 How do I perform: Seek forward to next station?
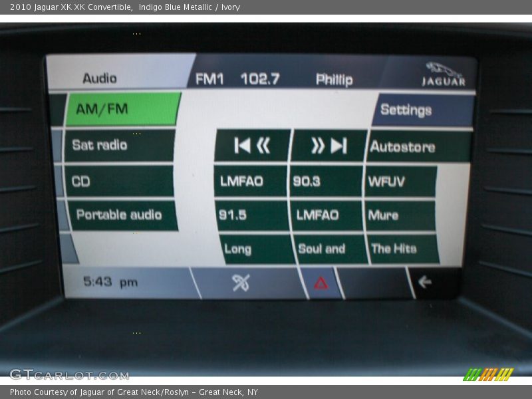tap(329, 146)
